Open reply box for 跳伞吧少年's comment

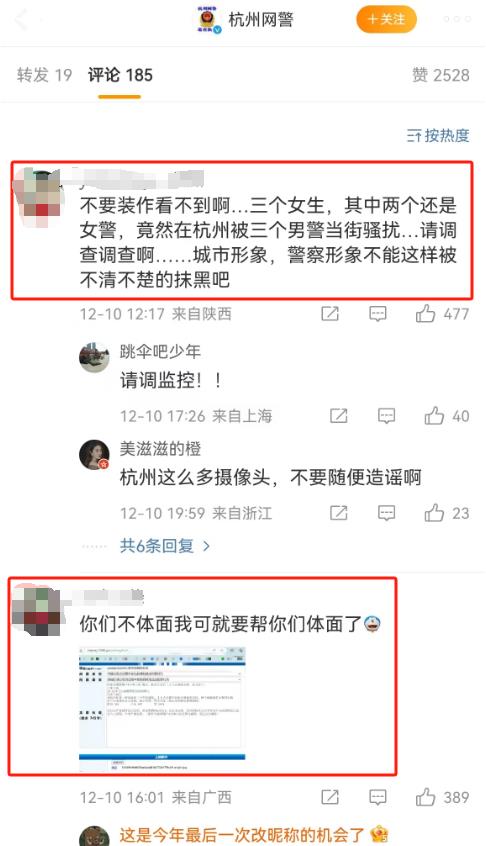[386, 415]
